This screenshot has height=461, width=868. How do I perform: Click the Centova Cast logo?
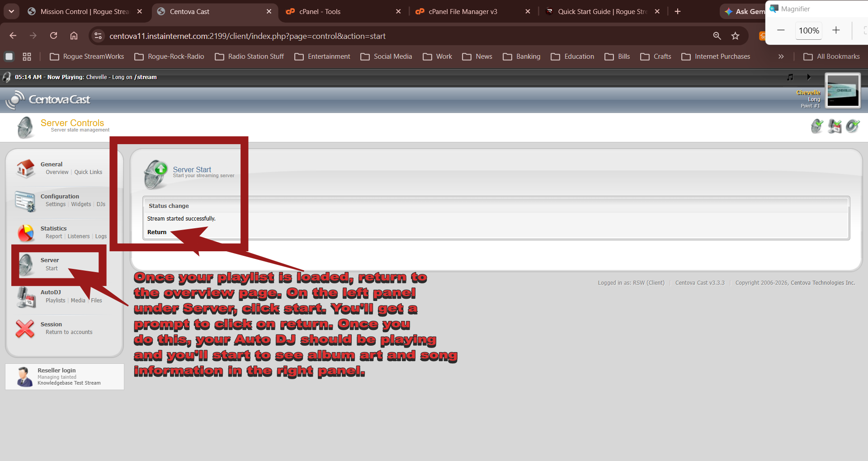click(x=48, y=99)
